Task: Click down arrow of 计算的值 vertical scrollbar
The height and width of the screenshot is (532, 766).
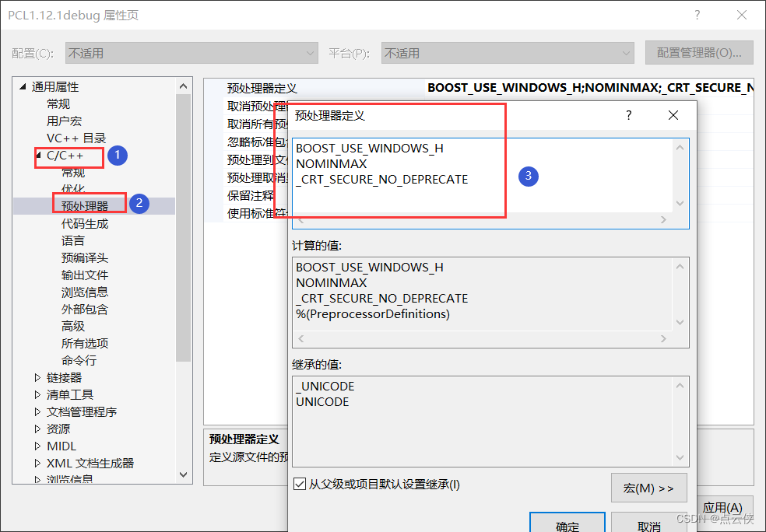Action: (680, 322)
